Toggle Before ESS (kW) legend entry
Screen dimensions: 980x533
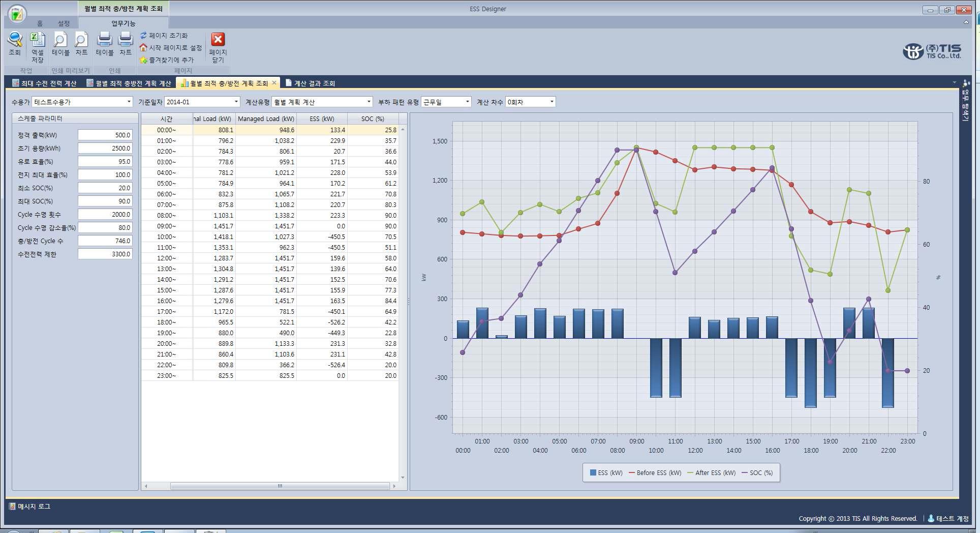tap(655, 472)
